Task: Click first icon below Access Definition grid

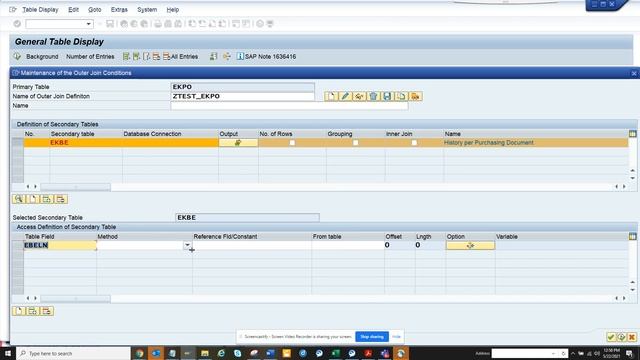Action: tap(19, 311)
